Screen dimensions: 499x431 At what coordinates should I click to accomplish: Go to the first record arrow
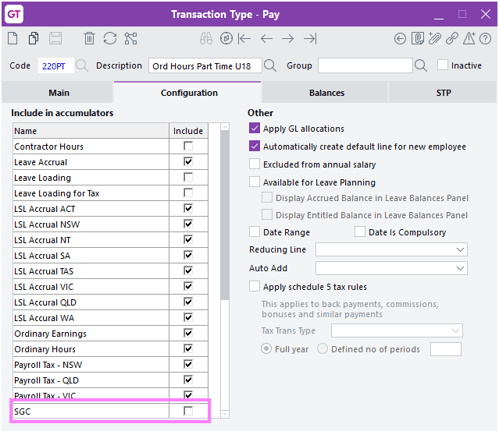click(244, 39)
